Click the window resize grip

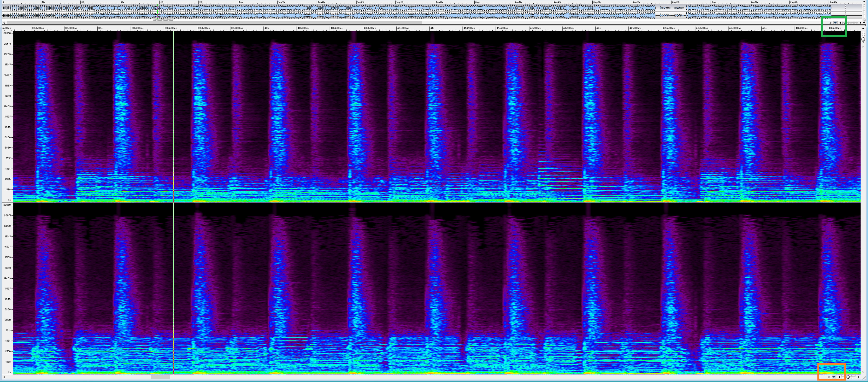[864, 378]
